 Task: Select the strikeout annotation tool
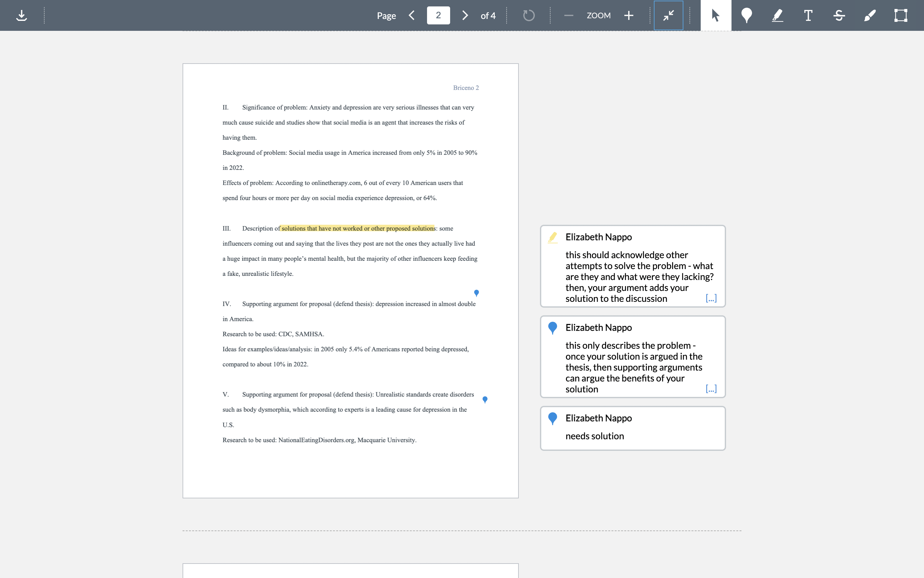[839, 15]
